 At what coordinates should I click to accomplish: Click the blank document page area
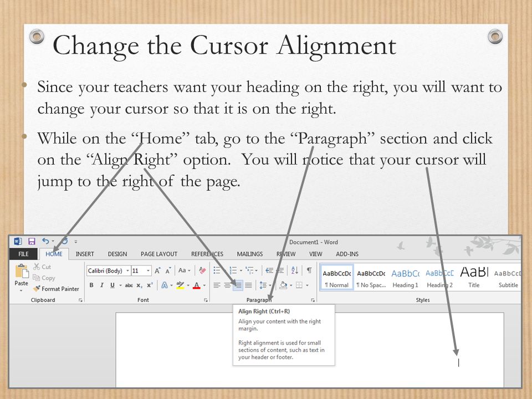point(309,350)
